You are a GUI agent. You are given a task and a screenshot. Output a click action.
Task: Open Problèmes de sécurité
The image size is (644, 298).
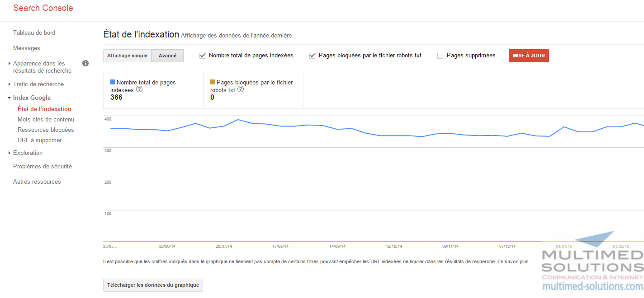point(43,167)
